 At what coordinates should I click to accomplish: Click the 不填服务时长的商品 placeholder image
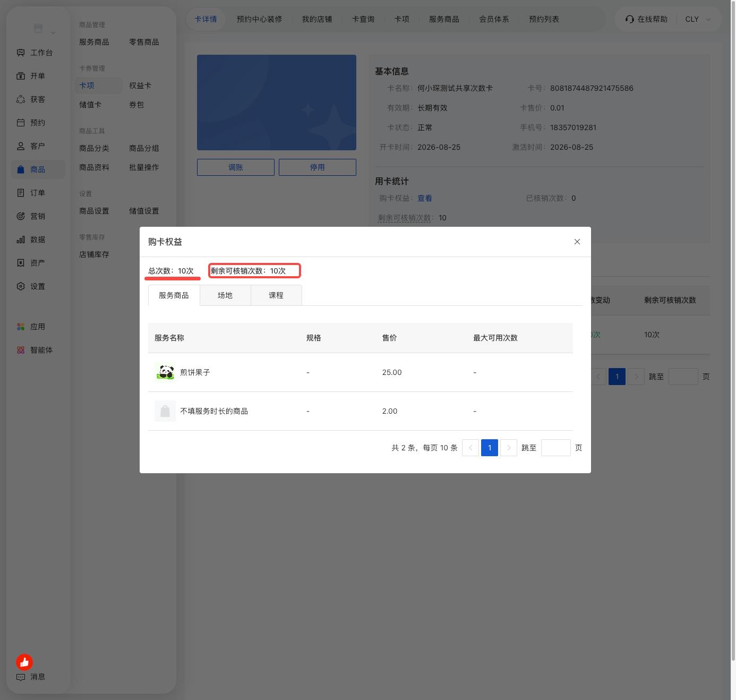pos(165,411)
